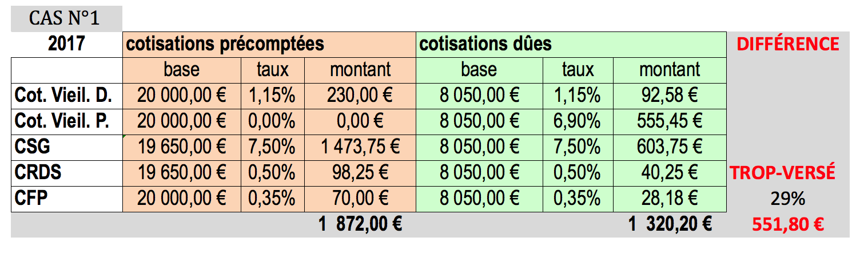868x253 pixels.
Task: Click the 2017 year cell
Action: [66, 45]
